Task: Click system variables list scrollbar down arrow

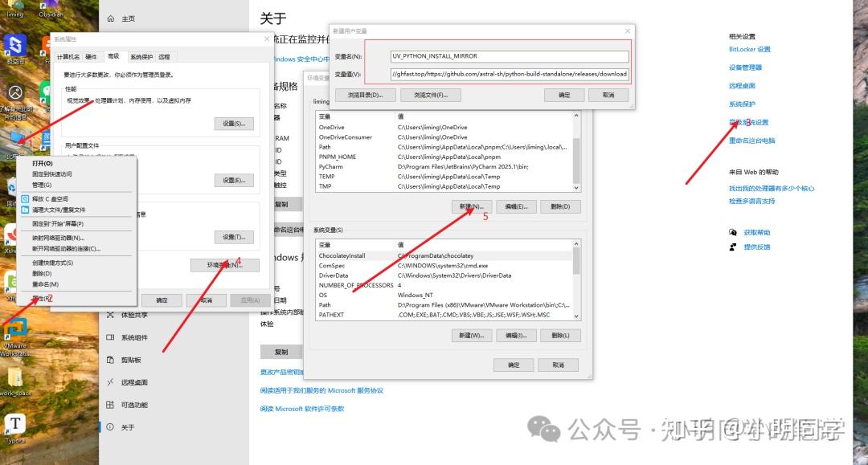Action: 576,316
